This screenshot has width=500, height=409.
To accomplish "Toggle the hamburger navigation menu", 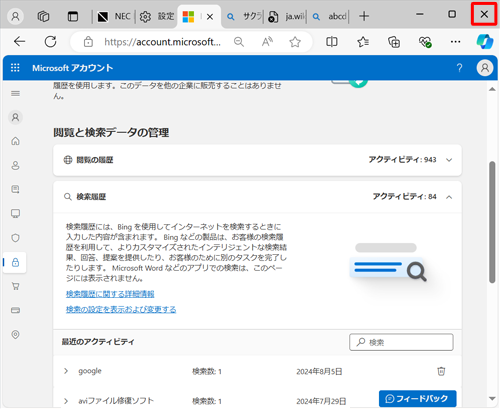I will pyautogui.click(x=15, y=93).
